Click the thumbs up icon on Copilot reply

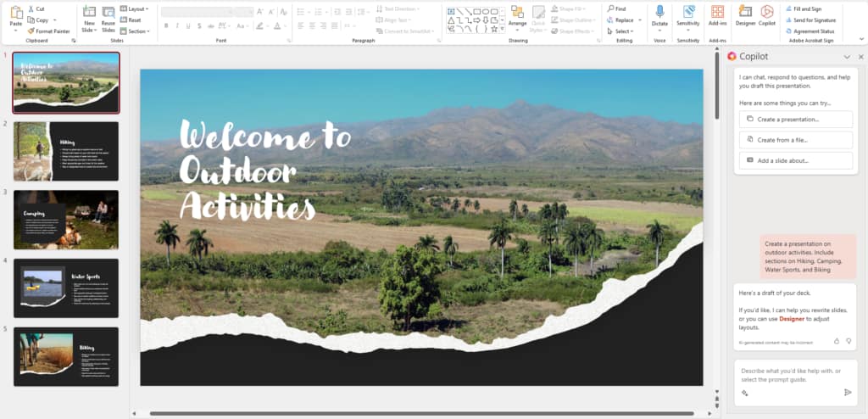[837, 342]
